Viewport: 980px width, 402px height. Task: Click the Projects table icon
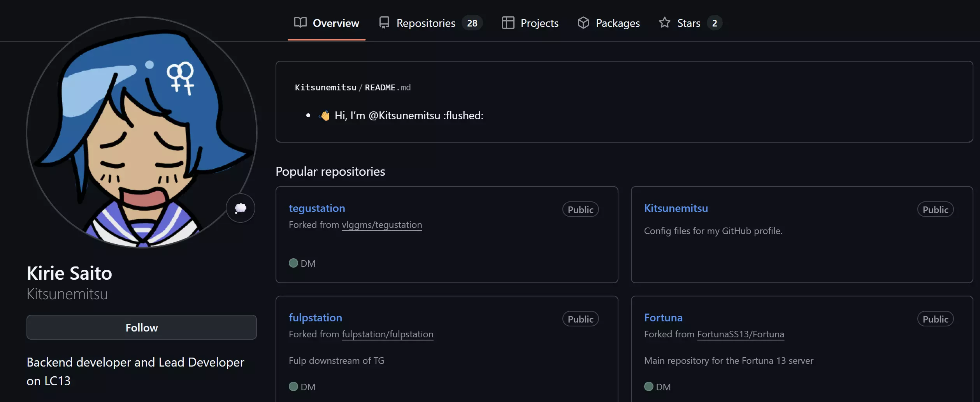point(508,23)
